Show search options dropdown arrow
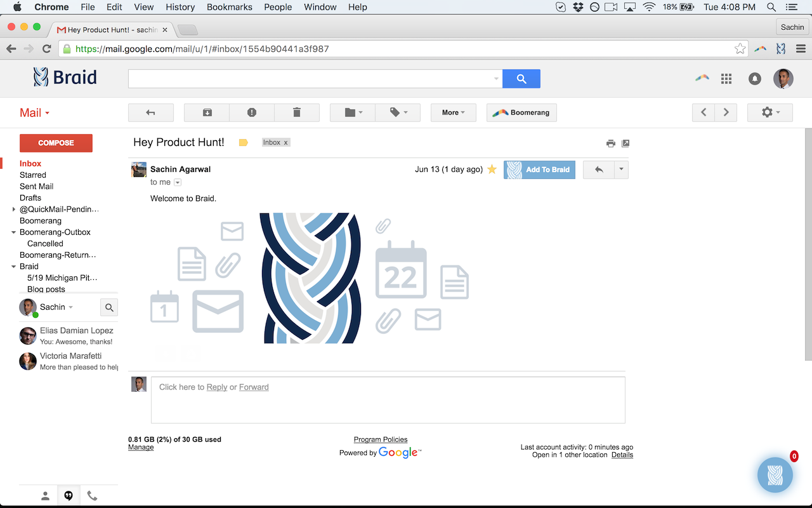Image resolution: width=812 pixels, height=508 pixels. tap(496, 79)
